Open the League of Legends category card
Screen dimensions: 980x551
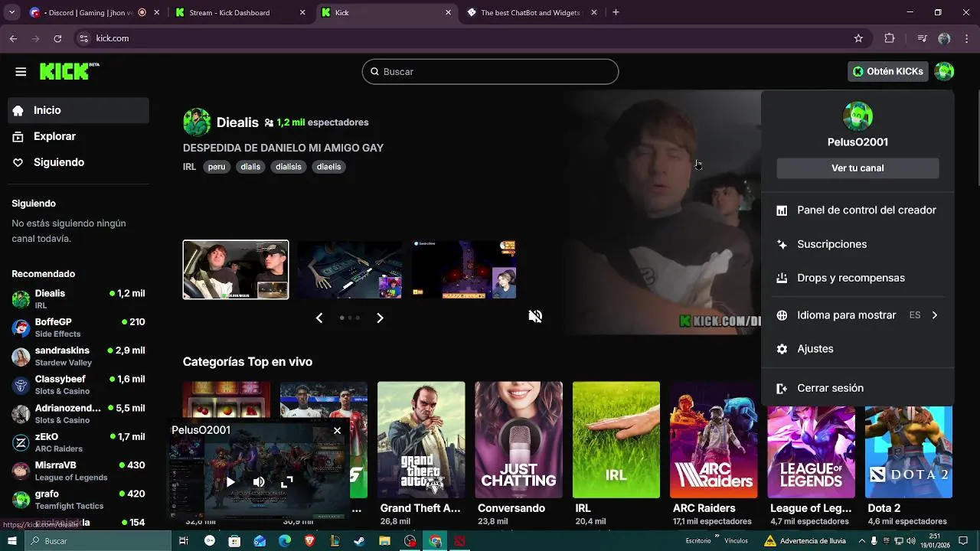(812, 453)
